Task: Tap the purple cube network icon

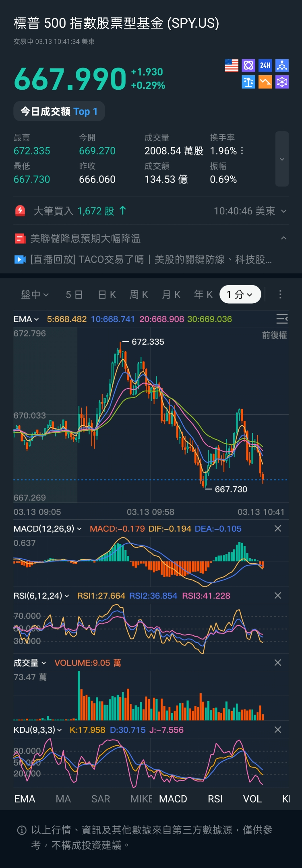Action: pos(282,82)
